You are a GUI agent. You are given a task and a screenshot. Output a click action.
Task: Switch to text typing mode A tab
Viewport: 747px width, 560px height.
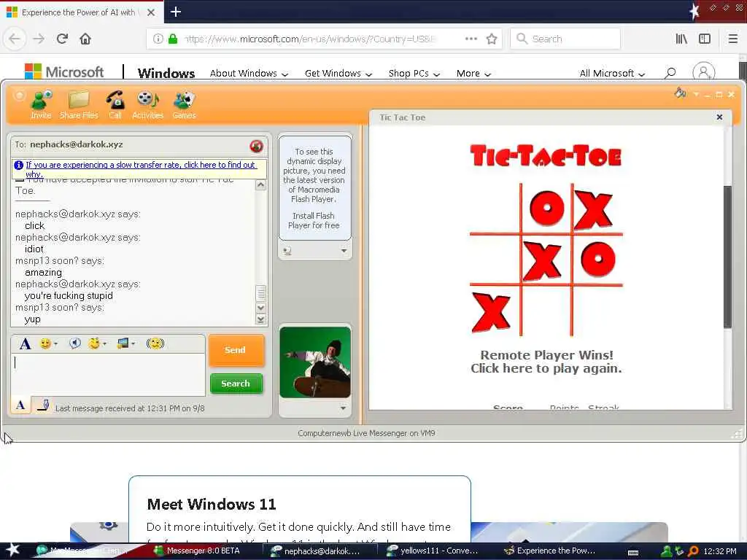point(20,405)
